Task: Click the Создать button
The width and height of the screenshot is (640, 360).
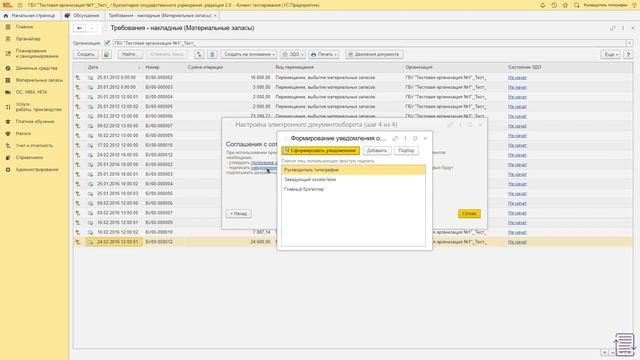Action: coord(86,54)
